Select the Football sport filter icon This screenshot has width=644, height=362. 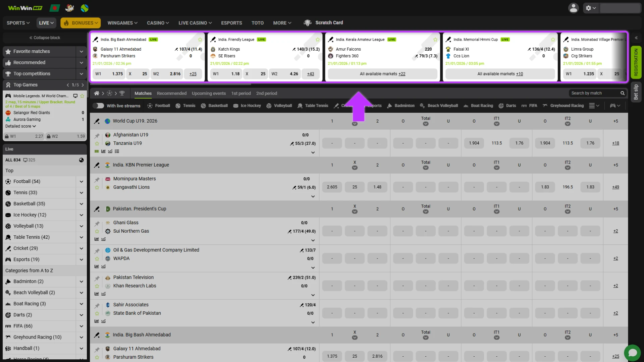(150, 106)
